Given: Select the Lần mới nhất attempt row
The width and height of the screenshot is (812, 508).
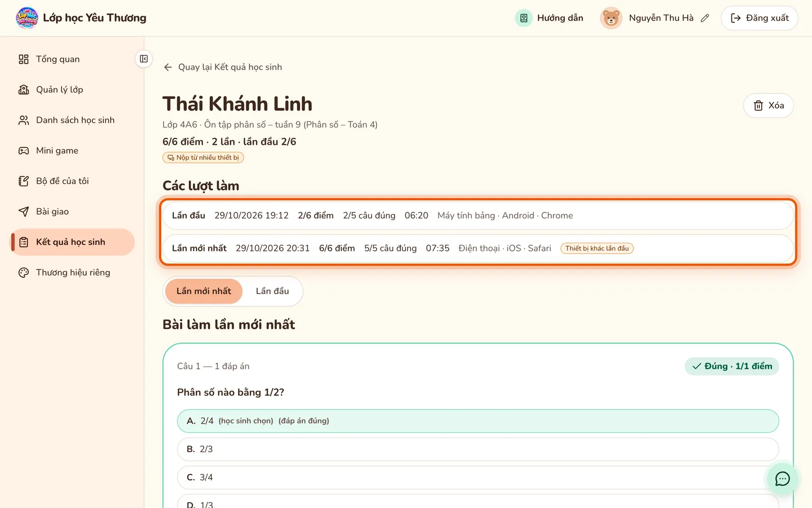Looking at the screenshot, I should 478,248.
